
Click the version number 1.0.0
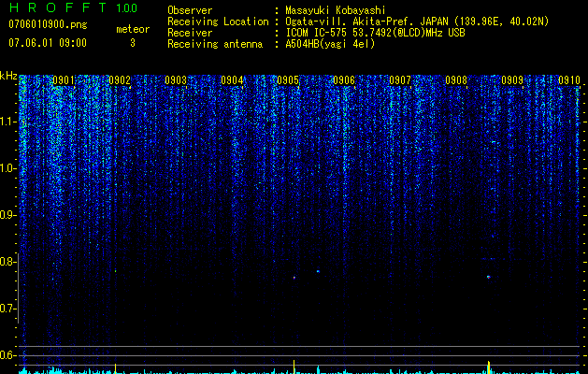[127, 8]
